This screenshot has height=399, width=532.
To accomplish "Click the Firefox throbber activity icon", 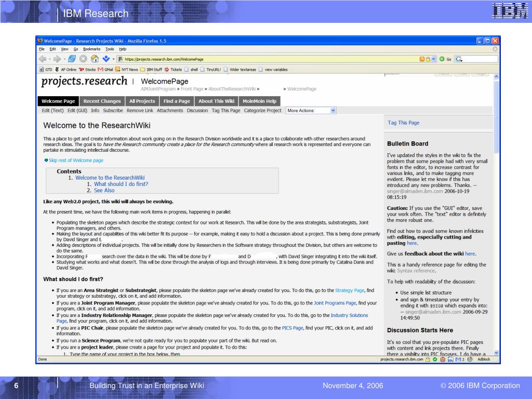I will pos(495,49).
